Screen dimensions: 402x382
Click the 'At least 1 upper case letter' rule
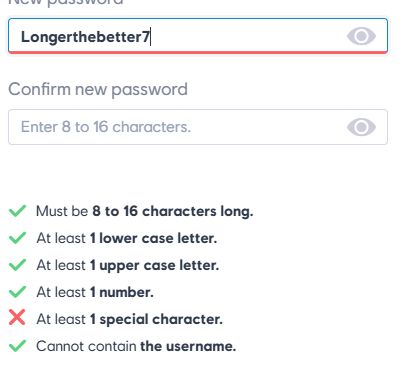pos(128,266)
